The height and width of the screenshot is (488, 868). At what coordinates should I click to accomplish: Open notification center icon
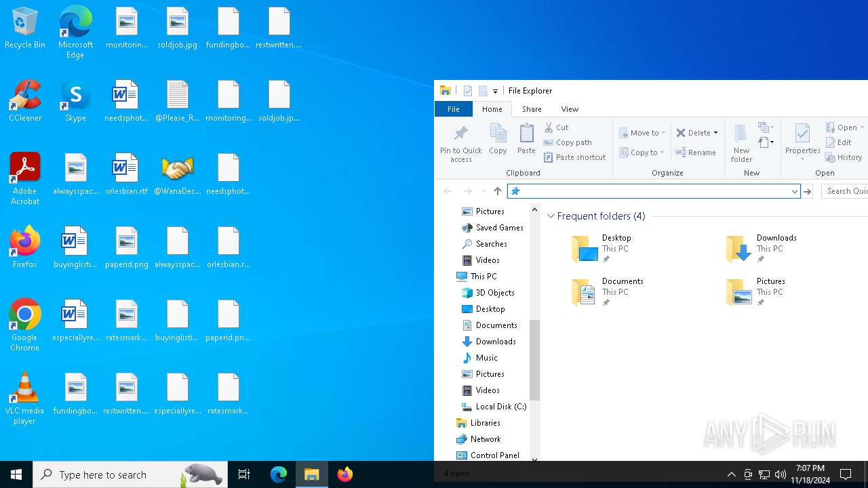coord(846,474)
